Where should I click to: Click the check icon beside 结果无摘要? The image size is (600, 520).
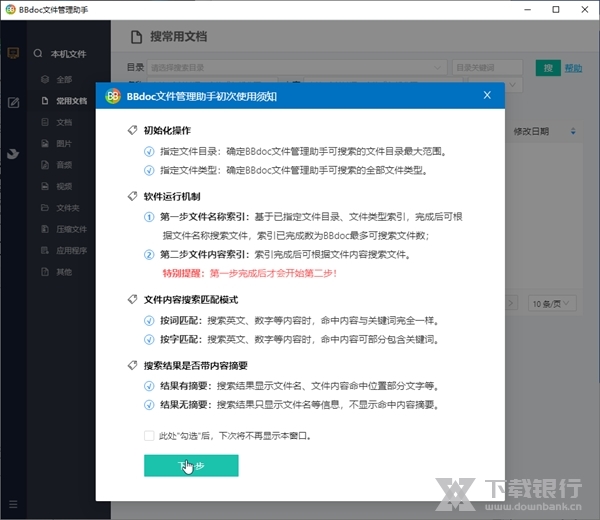(x=149, y=405)
